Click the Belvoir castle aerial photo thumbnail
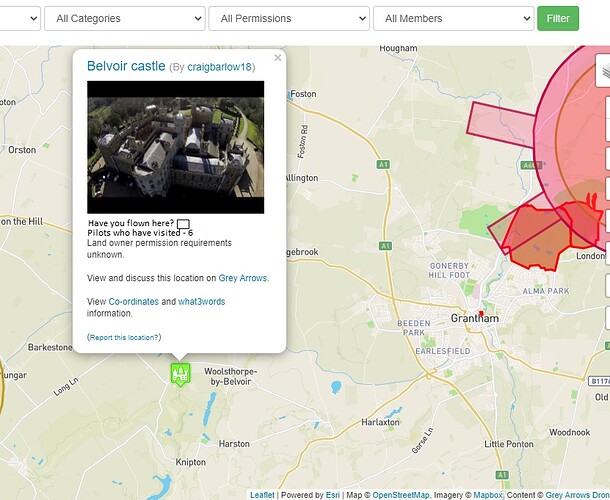Screen dimensions: 610x500 coord(176,147)
